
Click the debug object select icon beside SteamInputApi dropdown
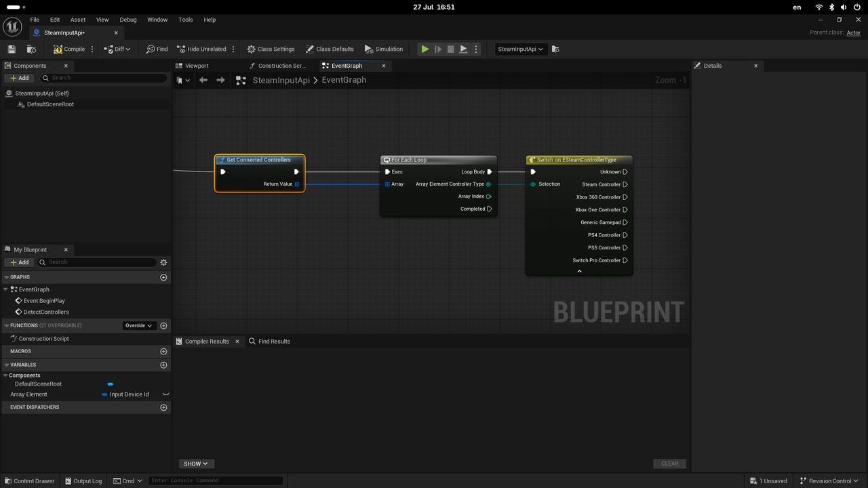[x=555, y=49]
